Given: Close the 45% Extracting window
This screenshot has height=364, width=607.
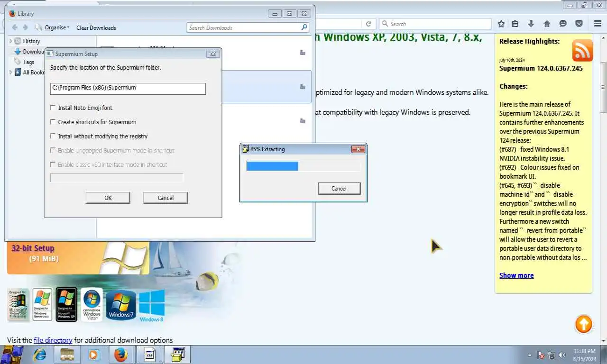Looking at the screenshot, I should pyautogui.click(x=358, y=149).
